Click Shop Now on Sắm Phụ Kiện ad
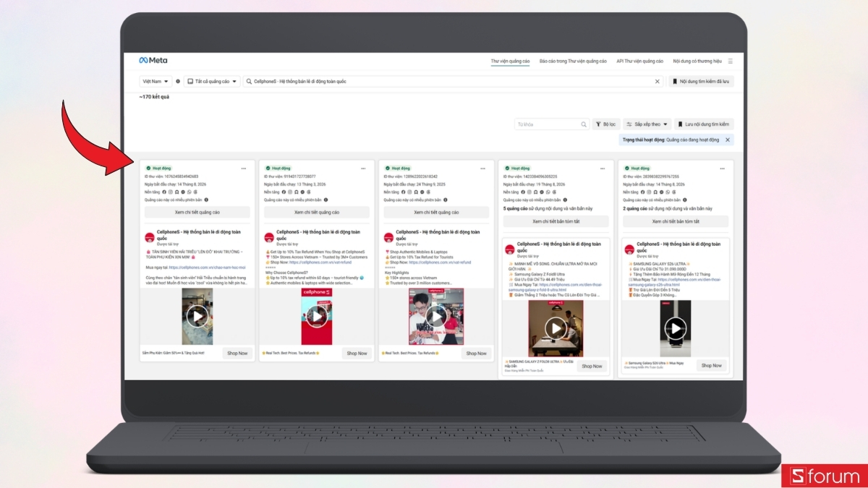The width and height of the screenshot is (868, 488). coord(237,354)
